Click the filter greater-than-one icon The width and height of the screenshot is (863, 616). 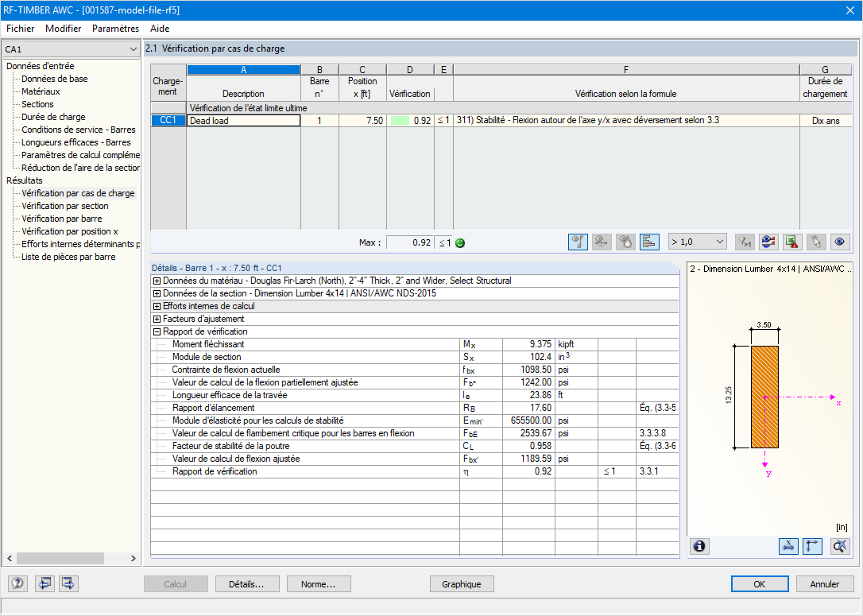[x=745, y=242]
